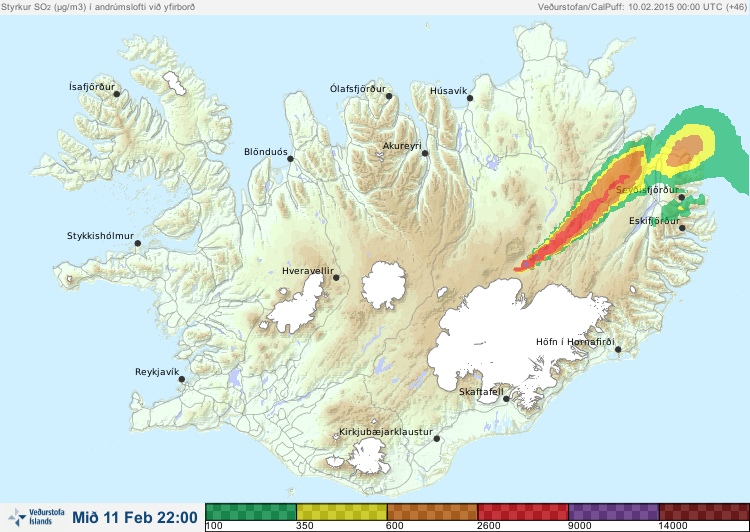
Task: Click the Akureyri city marker dot
Action: click(425, 153)
